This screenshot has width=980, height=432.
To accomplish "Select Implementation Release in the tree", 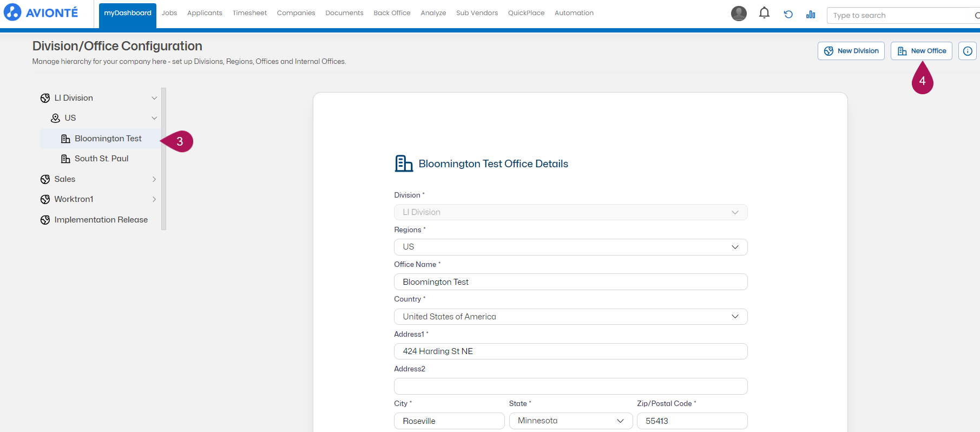I will [101, 220].
